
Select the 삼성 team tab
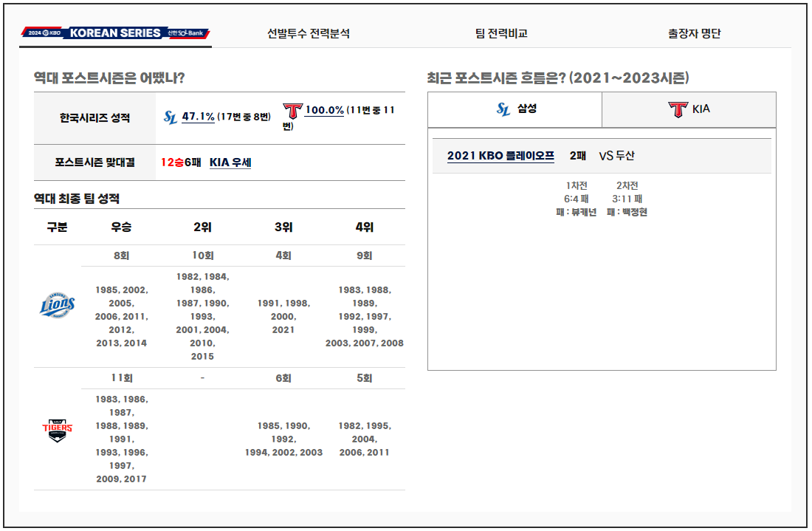point(515,109)
